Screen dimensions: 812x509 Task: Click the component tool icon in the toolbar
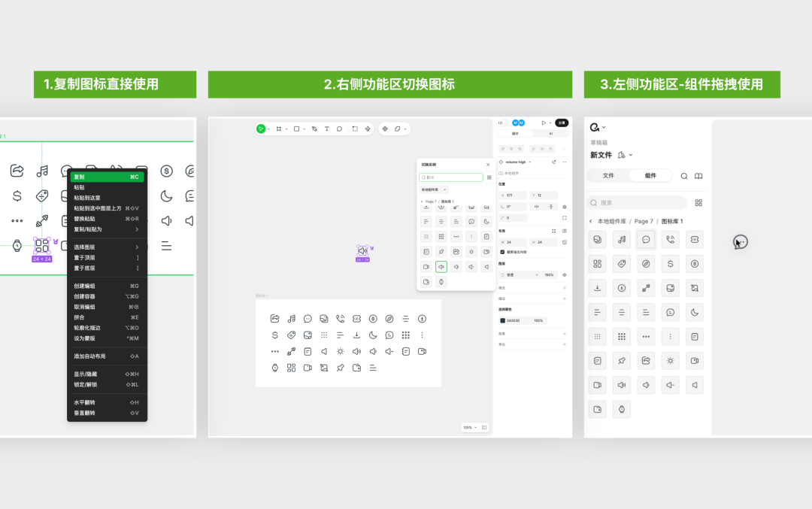[x=385, y=129]
